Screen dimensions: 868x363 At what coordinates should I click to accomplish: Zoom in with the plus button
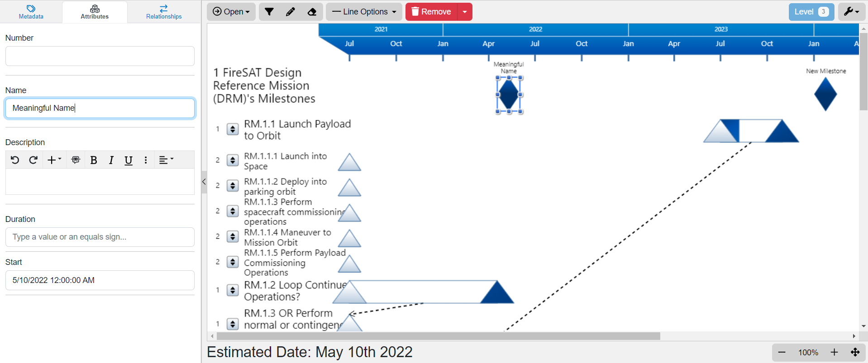click(835, 352)
